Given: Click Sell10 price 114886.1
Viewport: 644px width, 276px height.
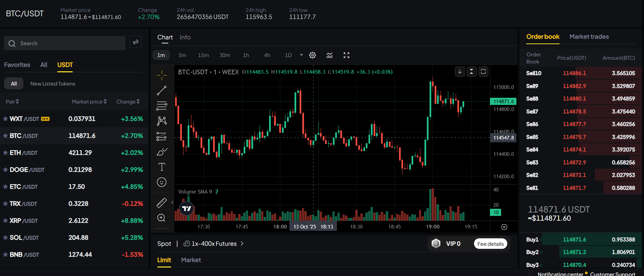Looking at the screenshot, I should click(x=574, y=73).
